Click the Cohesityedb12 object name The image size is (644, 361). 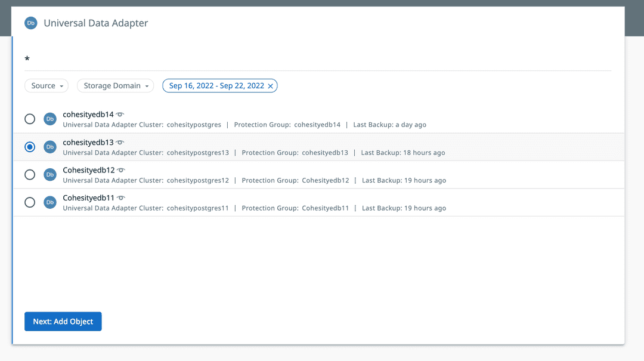click(x=88, y=170)
